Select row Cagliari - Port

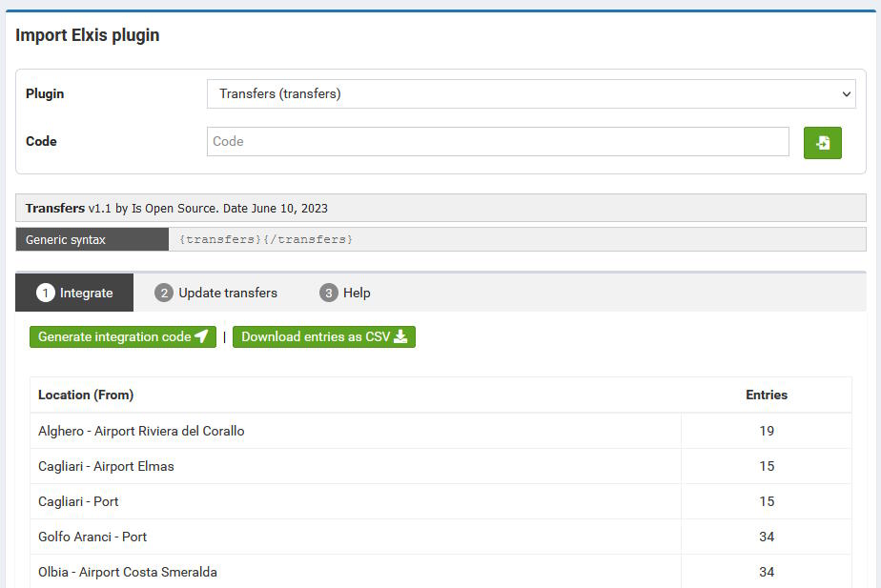[x=440, y=501]
